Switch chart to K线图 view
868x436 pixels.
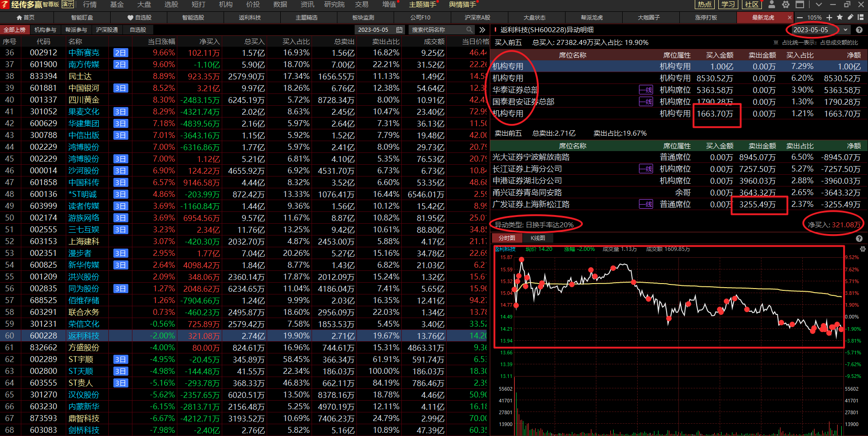pos(538,238)
